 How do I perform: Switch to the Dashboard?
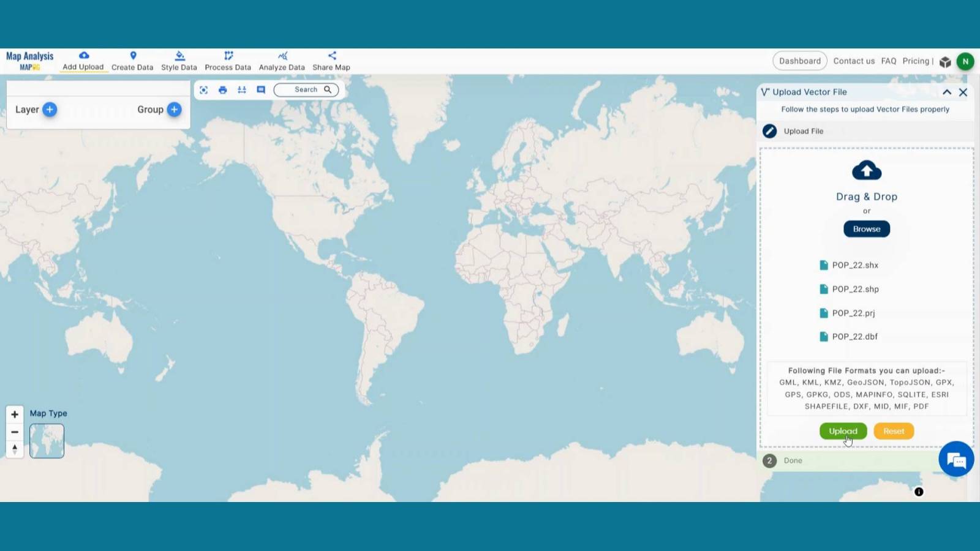point(799,61)
